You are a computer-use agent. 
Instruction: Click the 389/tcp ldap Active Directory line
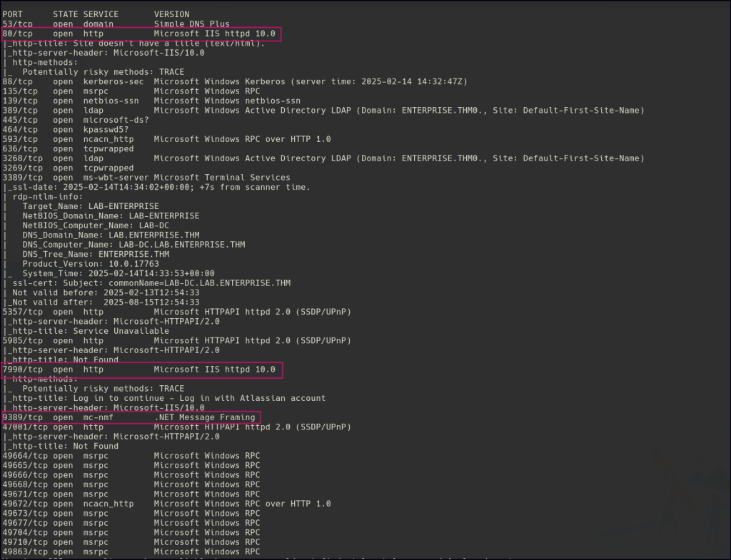pos(323,110)
